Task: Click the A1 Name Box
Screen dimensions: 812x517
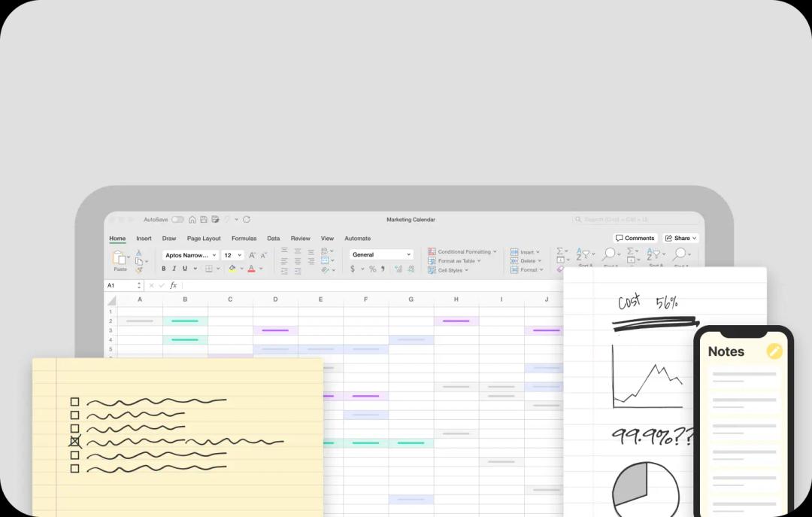Action: click(x=124, y=285)
